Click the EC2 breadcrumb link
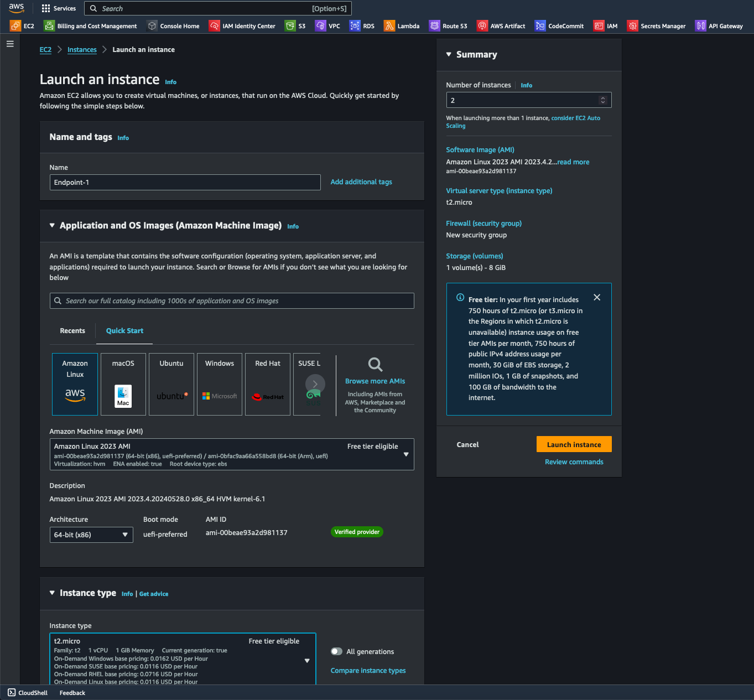This screenshot has width=754, height=700. click(45, 49)
